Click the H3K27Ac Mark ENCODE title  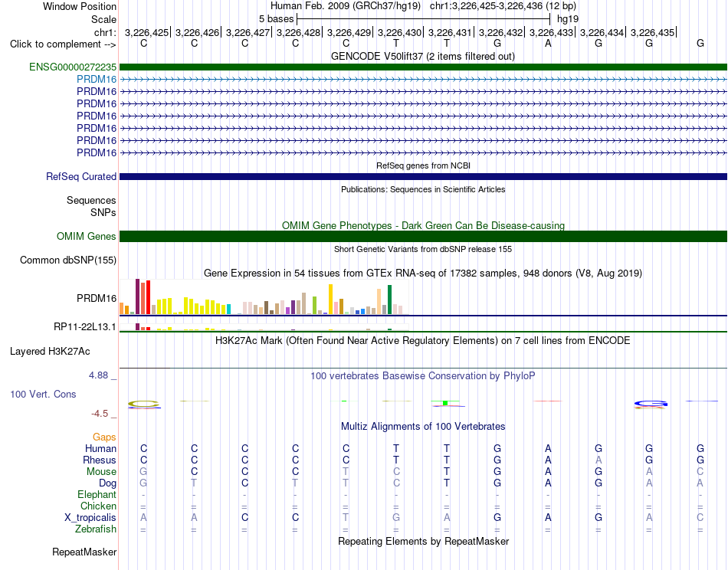(x=423, y=341)
